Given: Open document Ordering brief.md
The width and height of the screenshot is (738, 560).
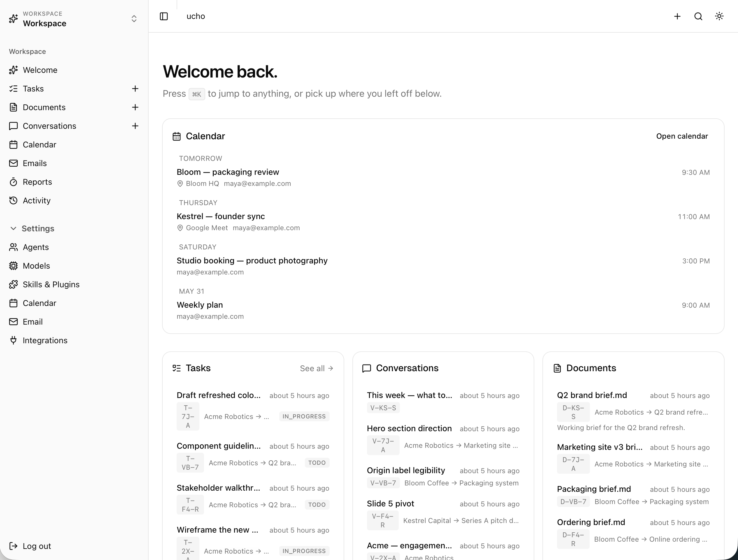Looking at the screenshot, I should (633, 533).
